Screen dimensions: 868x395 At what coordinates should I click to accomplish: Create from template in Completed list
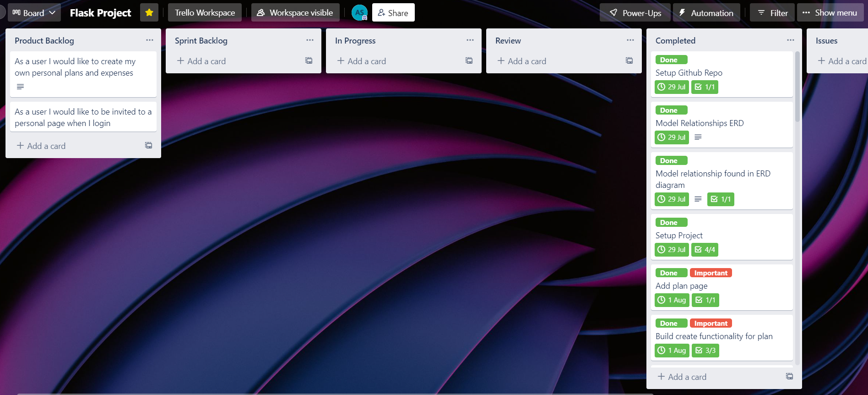click(790, 376)
